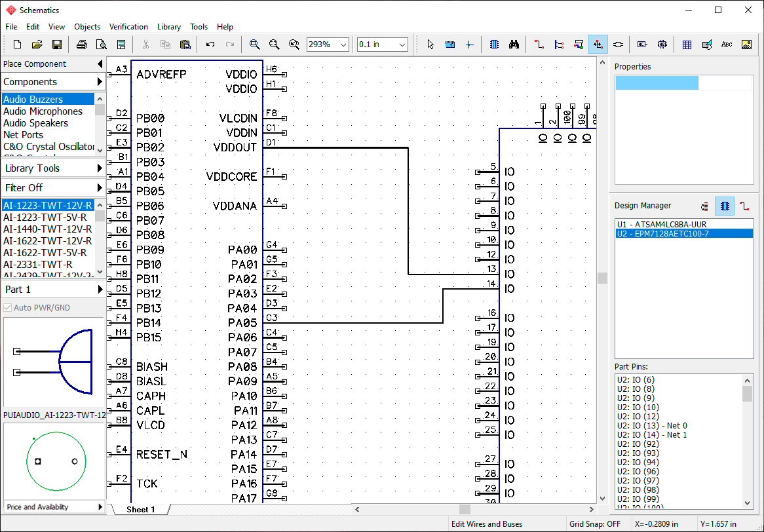
Task: Toggle the Auto PWR/GND checkbox
Action: (7, 307)
